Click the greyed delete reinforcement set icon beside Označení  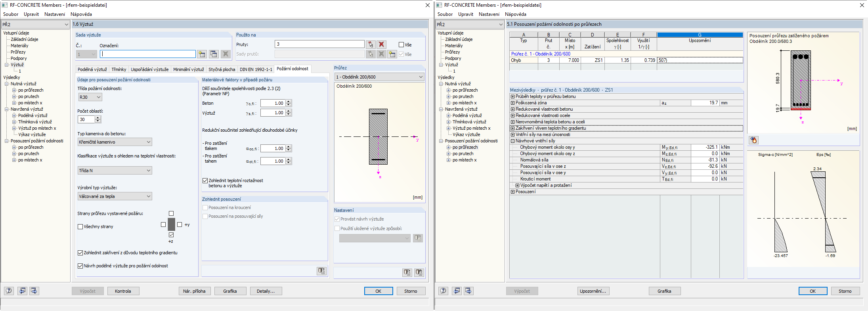pos(226,54)
